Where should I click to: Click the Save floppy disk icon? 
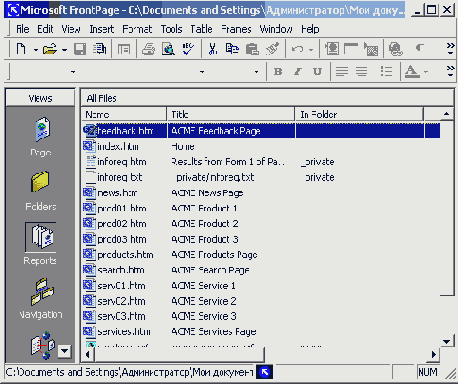(x=80, y=49)
